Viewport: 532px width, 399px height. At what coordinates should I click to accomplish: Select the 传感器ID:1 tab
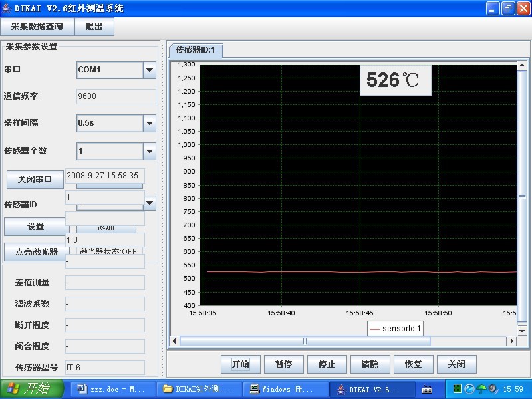point(196,51)
